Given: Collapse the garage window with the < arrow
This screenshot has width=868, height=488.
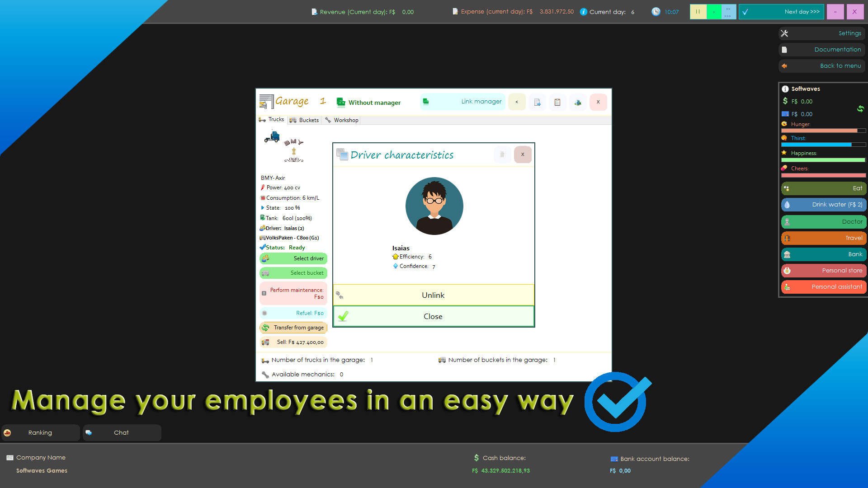Looking at the screenshot, I should (517, 102).
